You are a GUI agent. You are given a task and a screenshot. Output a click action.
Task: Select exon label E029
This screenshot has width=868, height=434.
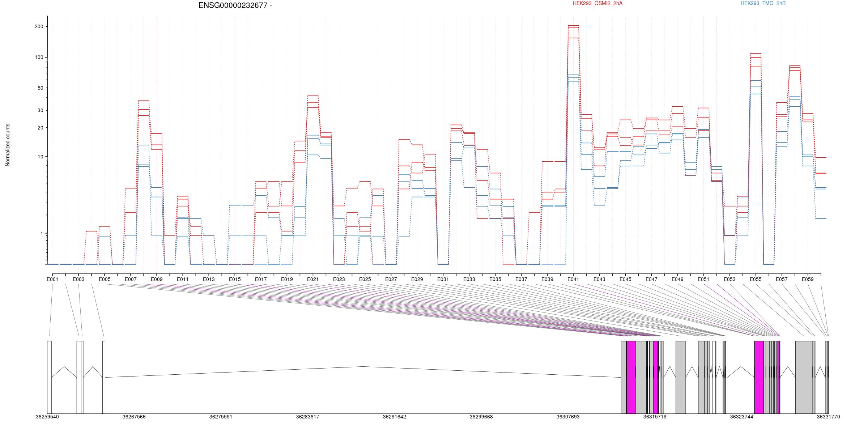pos(417,279)
